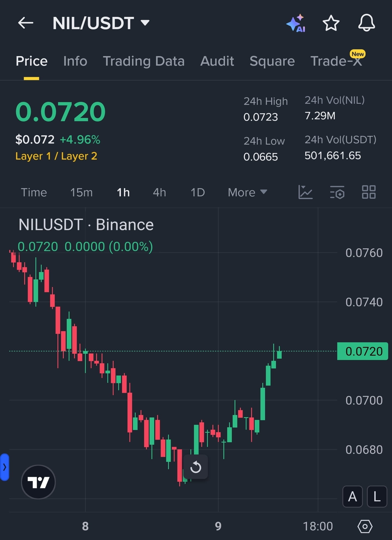This screenshot has height=540, width=392.
Task: Select the 1h chart interval
Action: pos(123,193)
